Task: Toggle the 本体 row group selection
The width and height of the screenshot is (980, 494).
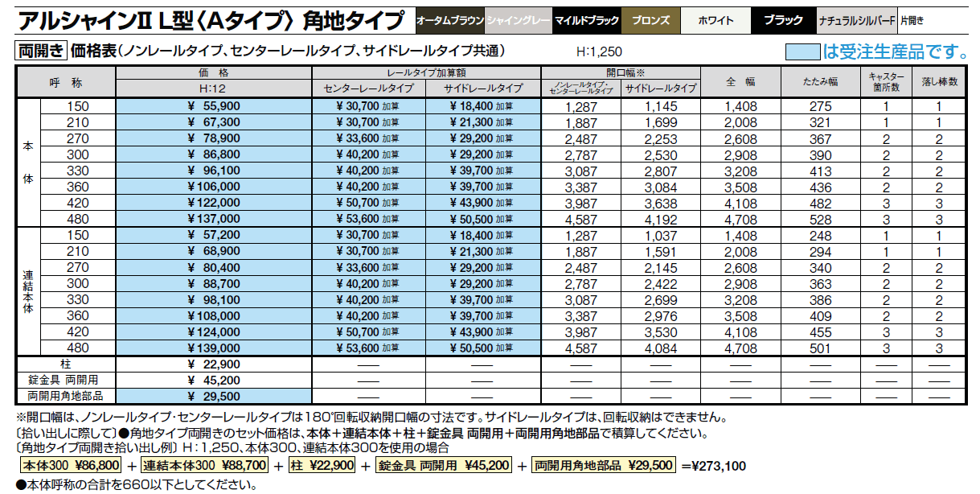Action: pos(28,161)
